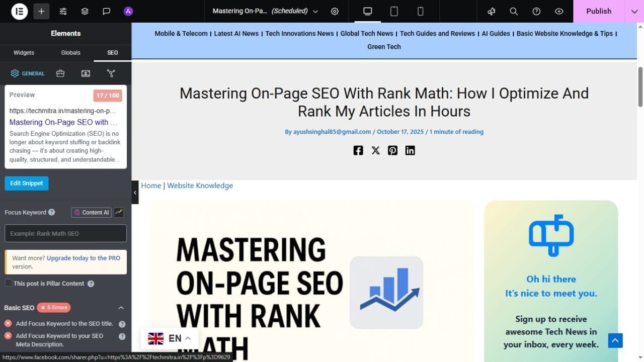This screenshot has height=362, width=644.
Task: Open the Elementor logo menu
Action: coord(19,11)
